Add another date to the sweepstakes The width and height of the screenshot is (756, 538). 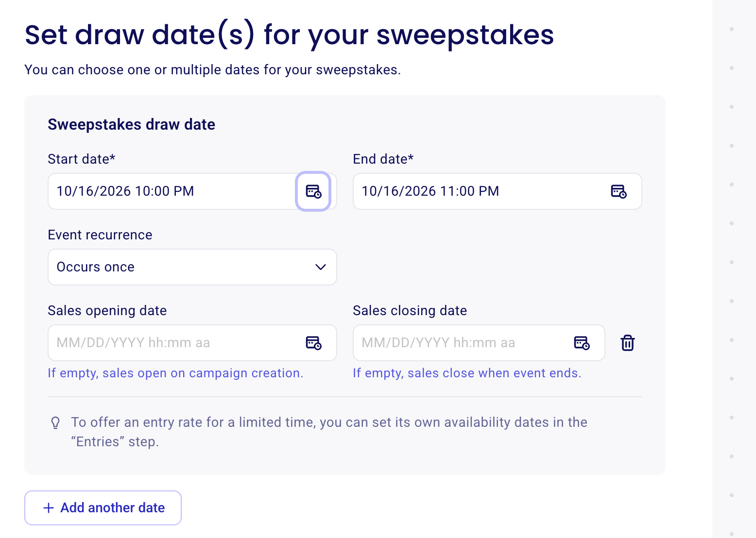(x=103, y=508)
